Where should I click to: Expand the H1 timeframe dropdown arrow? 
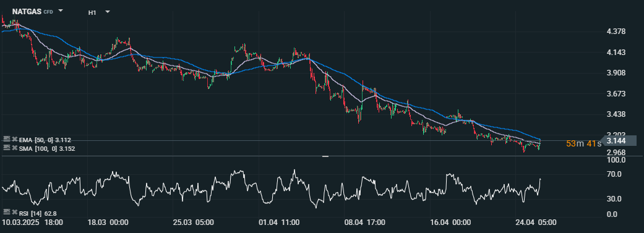pos(108,12)
